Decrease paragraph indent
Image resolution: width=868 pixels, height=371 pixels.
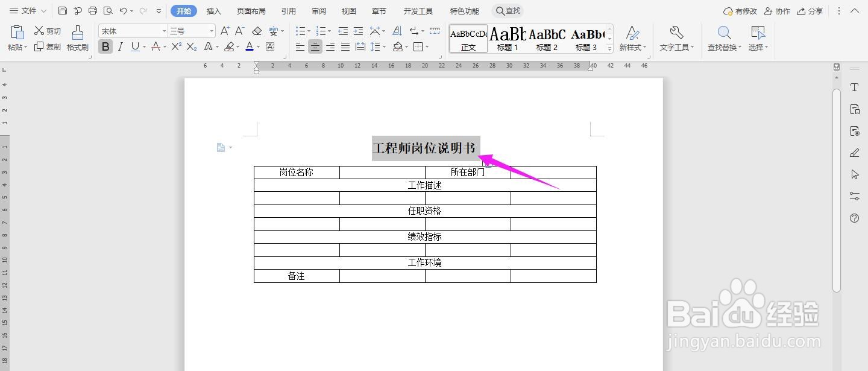tap(343, 31)
